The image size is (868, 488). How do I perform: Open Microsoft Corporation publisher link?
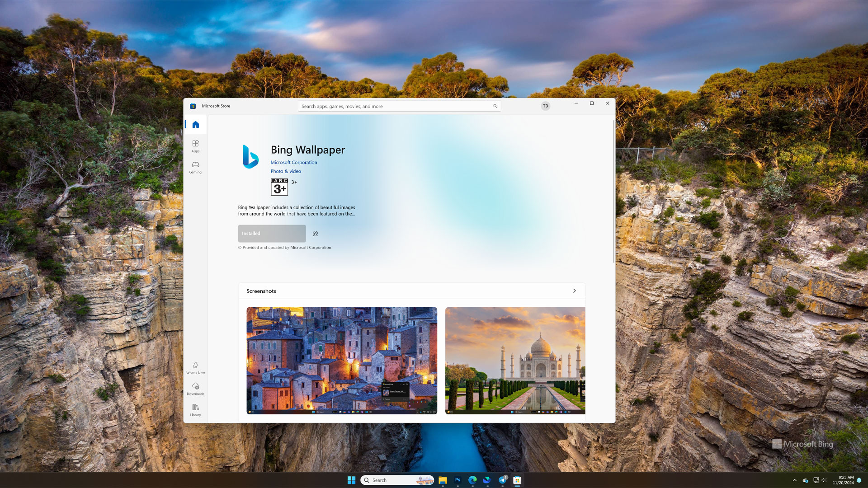click(293, 163)
